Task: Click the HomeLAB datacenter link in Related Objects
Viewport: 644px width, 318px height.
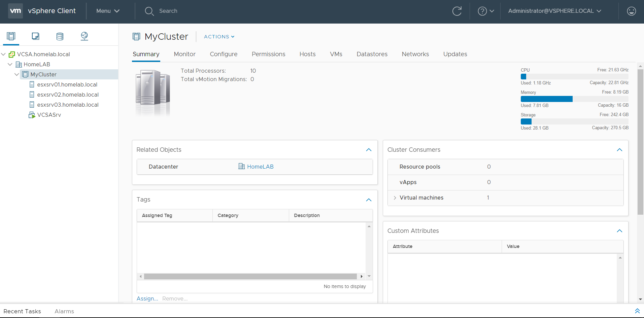Action: pos(260,166)
